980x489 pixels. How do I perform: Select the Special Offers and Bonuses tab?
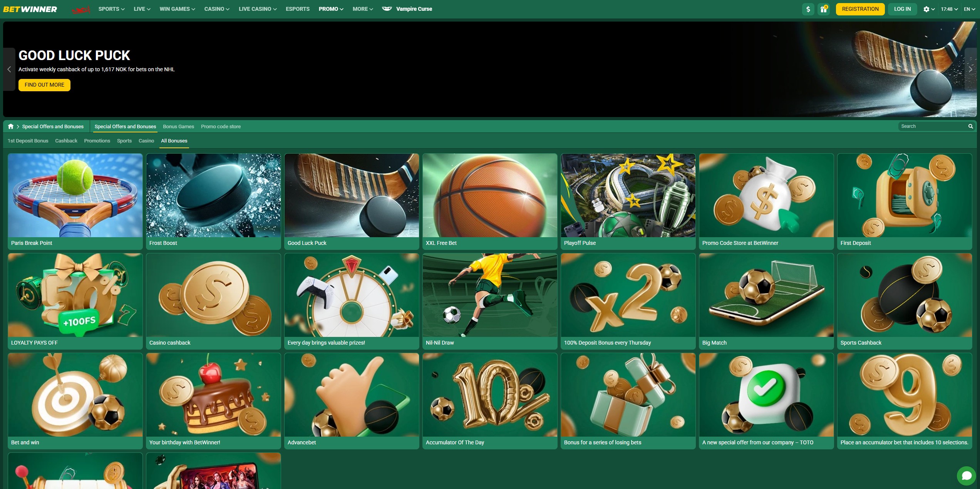click(x=125, y=126)
